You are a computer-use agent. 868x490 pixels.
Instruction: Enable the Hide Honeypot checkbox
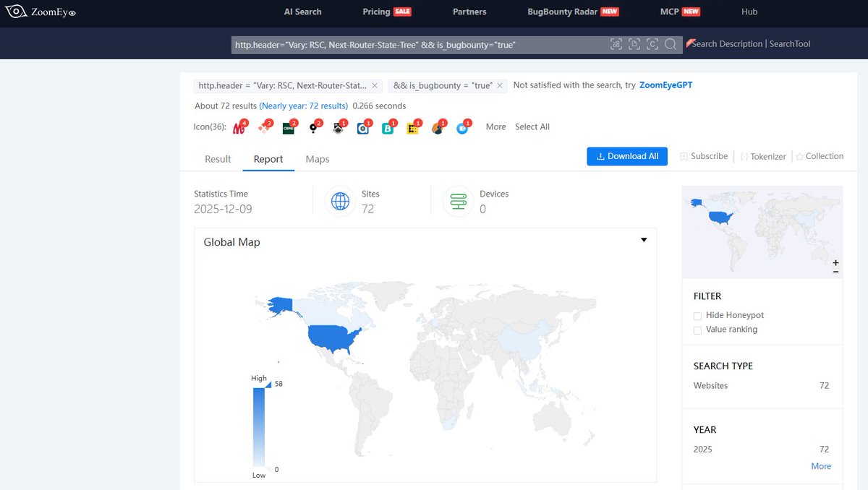pyautogui.click(x=697, y=316)
